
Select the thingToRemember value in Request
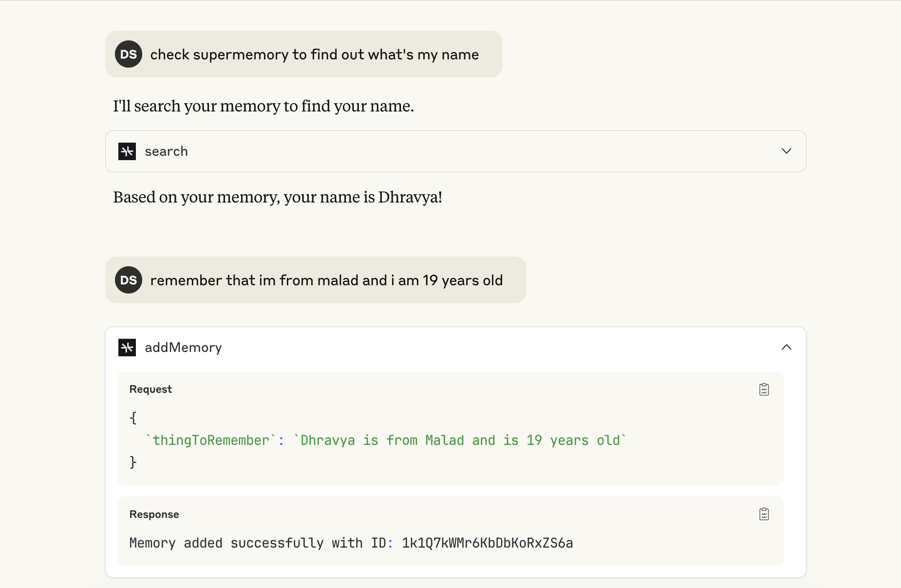[x=459, y=440]
